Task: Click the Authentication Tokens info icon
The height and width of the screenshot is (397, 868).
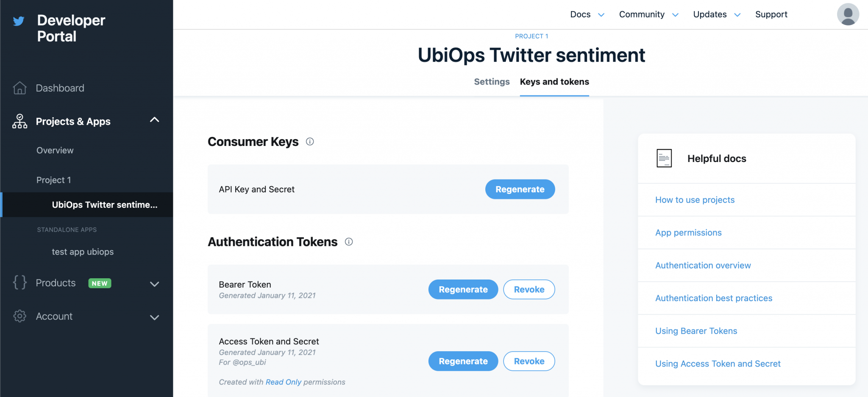Action: [349, 242]
